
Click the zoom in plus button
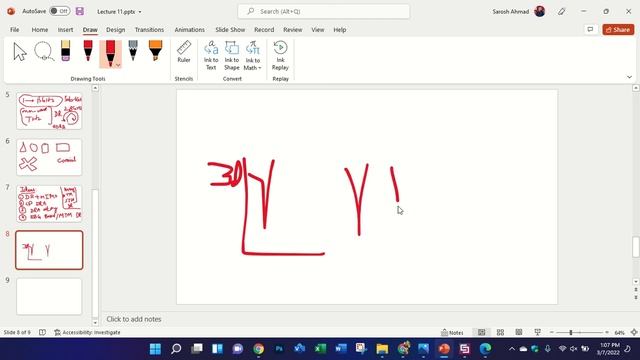click(607, 332)
